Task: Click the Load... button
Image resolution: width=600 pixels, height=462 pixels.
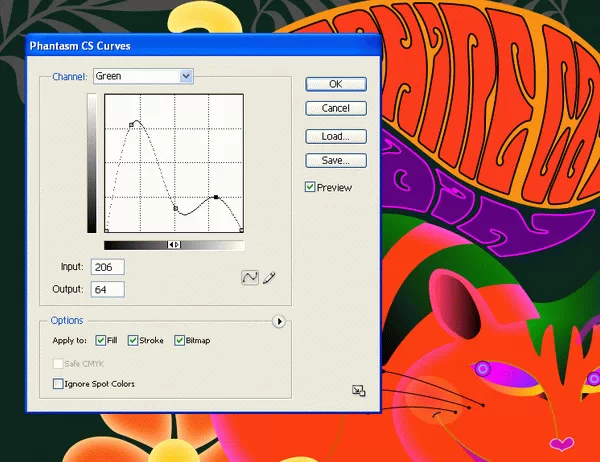Action: point(335,136)
